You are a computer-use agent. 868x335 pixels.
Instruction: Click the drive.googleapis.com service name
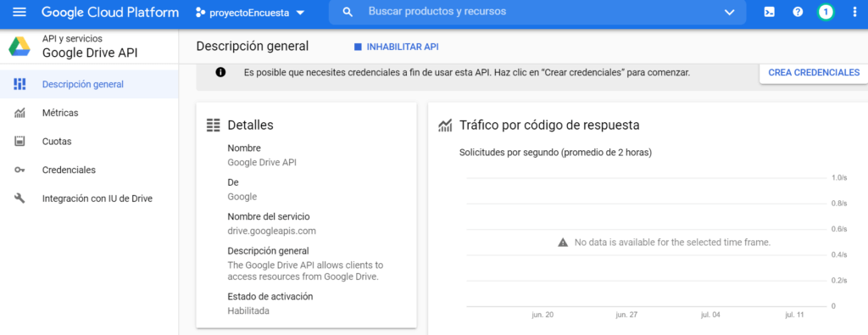pos(272,231)
